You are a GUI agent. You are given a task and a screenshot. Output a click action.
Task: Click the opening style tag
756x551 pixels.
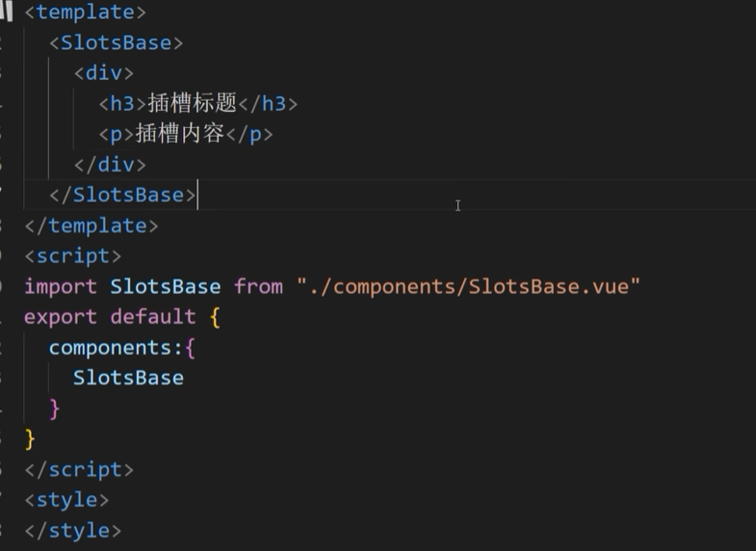(66, 500)
